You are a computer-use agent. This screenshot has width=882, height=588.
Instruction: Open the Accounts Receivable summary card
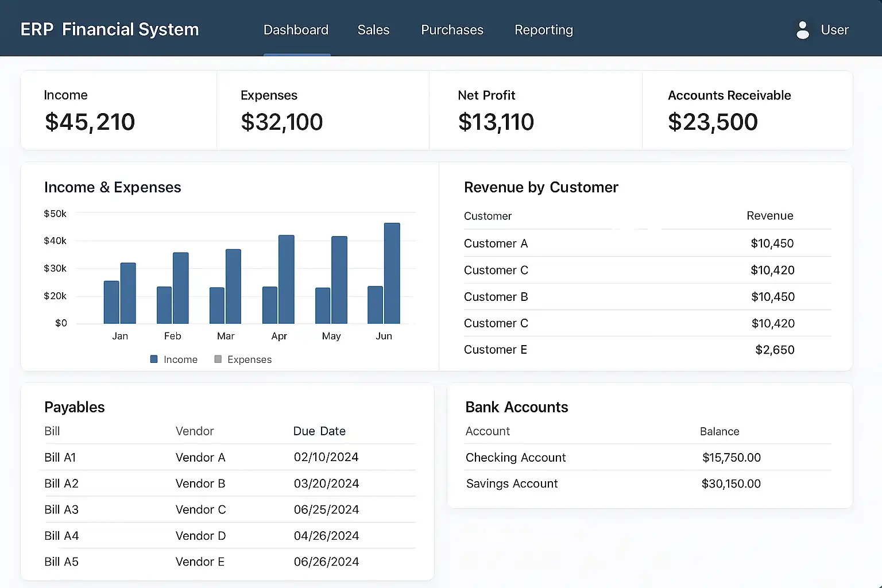(x=746, y=110)
